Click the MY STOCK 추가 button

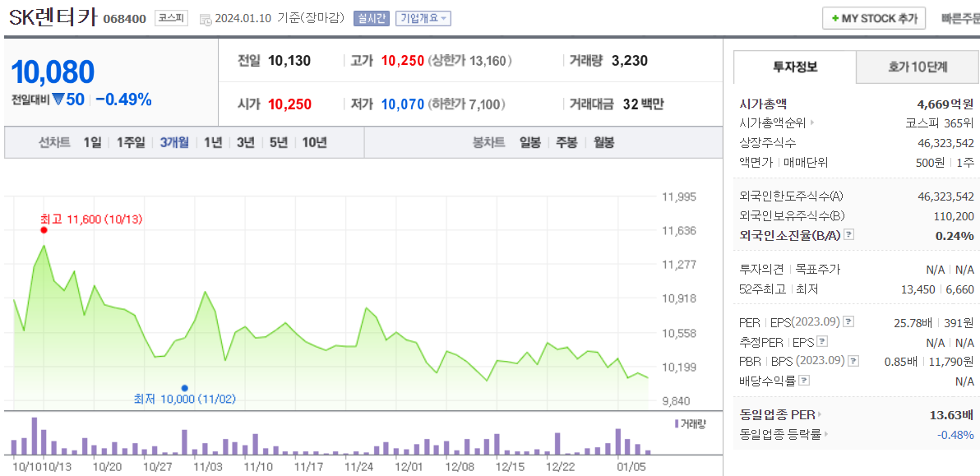[x=873, y=18]
